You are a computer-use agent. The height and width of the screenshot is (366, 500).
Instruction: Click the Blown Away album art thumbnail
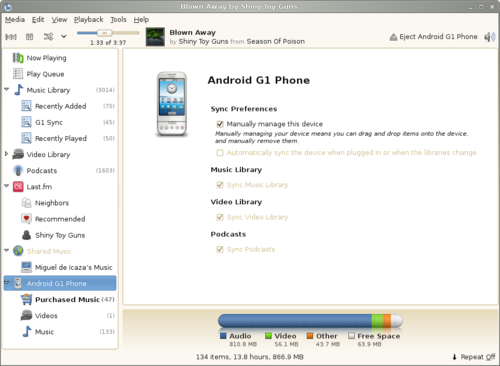point(155,37)
